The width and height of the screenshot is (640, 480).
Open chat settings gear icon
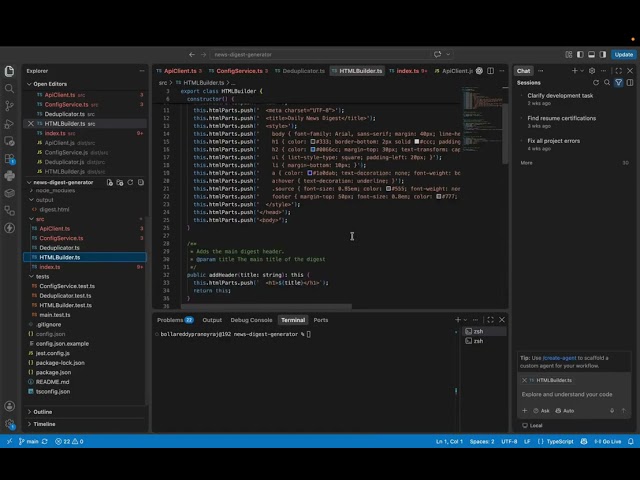(x=592, y=71)
